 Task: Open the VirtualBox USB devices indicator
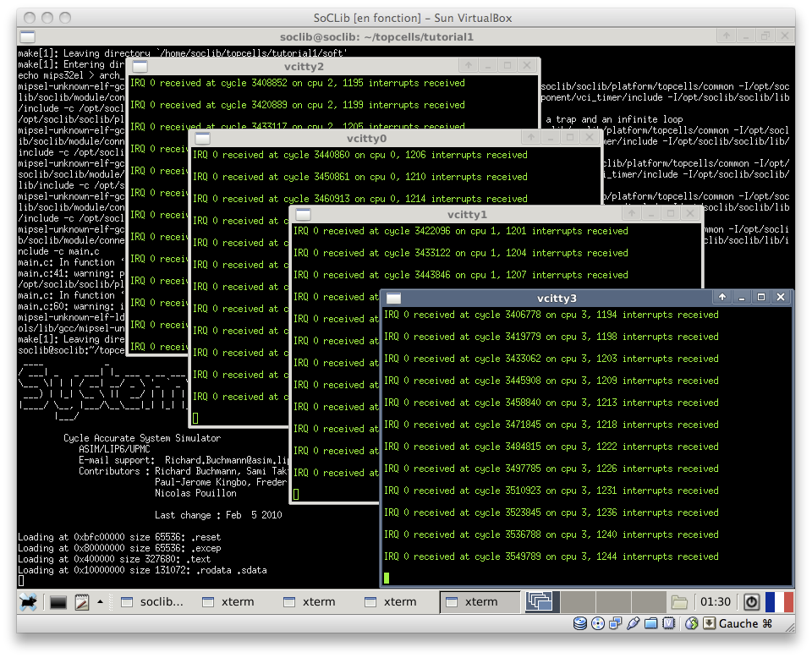(633, 624)
